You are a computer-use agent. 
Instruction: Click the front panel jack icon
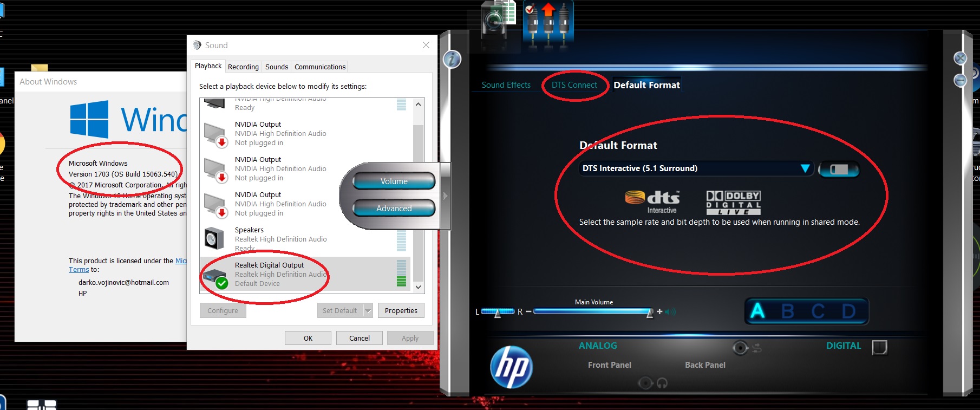tap(645, 383)
